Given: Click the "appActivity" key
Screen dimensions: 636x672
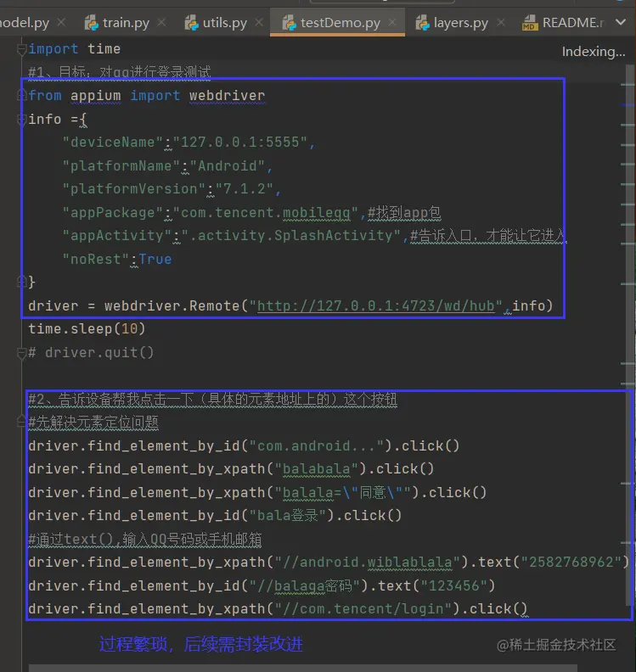Looking at the screenshot, I should tap(116, 236).
